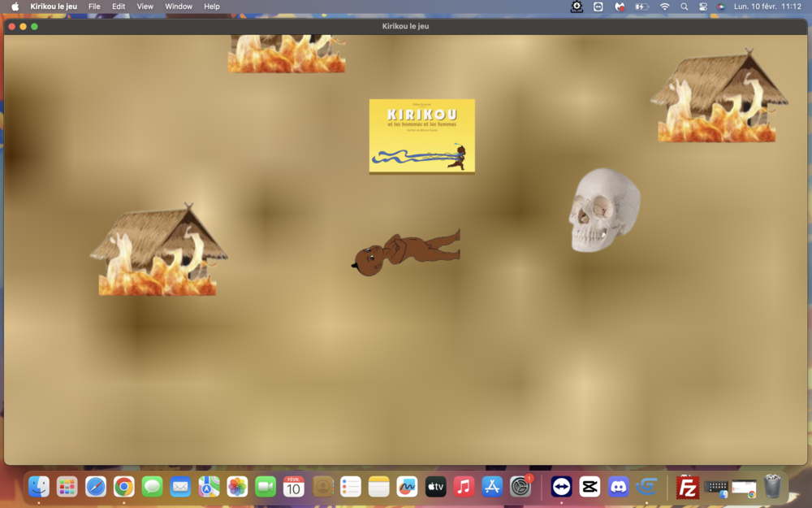
Task: Open the View menu
Action: tap(145, 7)
